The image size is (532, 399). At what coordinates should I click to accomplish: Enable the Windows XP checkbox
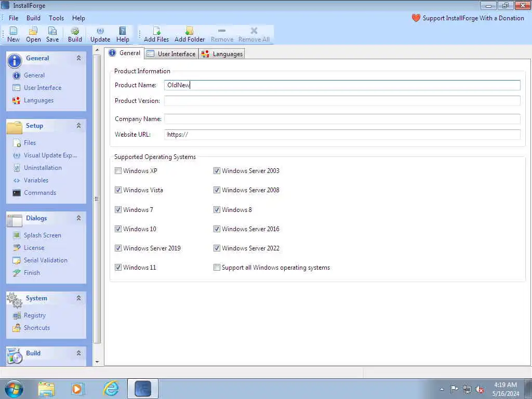pos(118,170)
